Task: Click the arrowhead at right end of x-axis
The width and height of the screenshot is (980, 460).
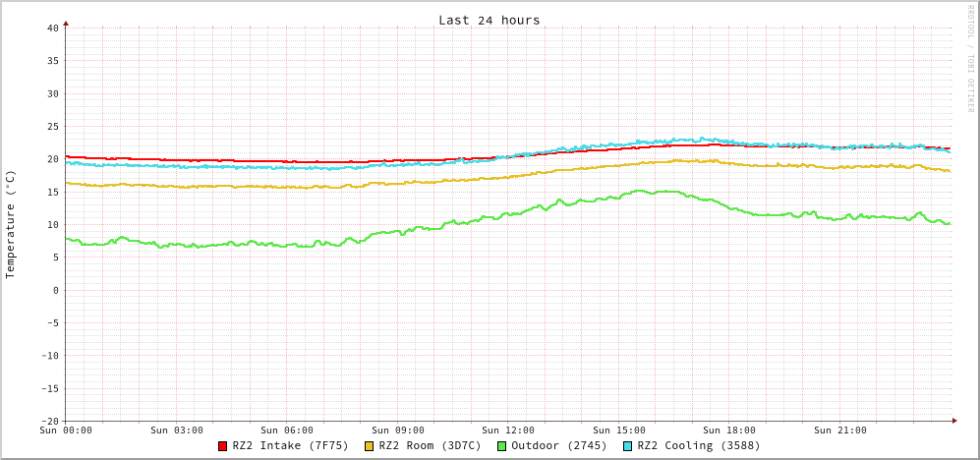Action: pos(954,421)
